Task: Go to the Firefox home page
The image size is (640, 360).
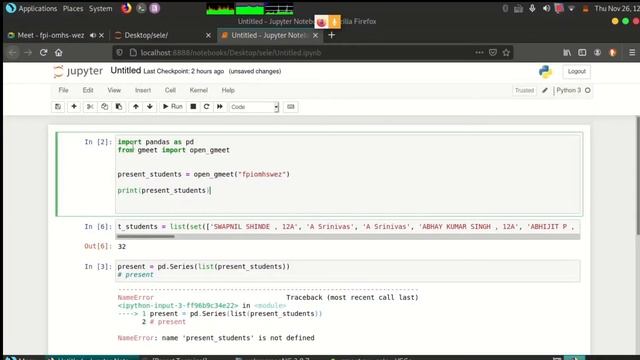Action: point(59,53)
